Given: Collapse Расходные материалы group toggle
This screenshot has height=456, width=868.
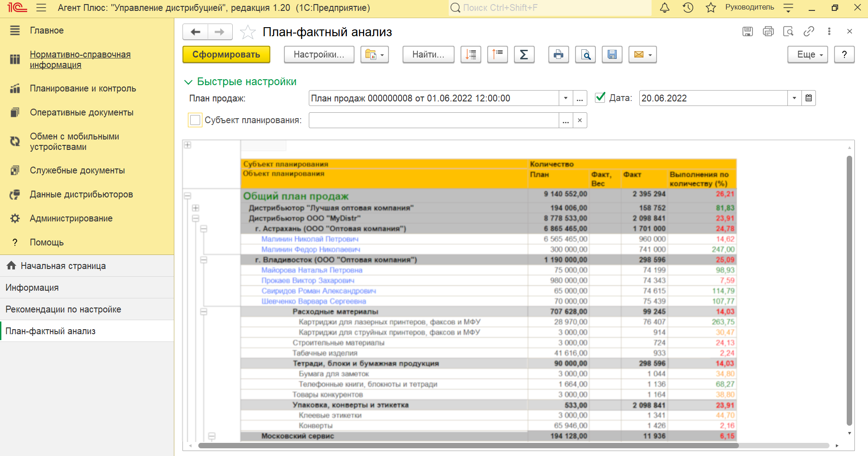Looking at the screenshot, I should (204, 312).
